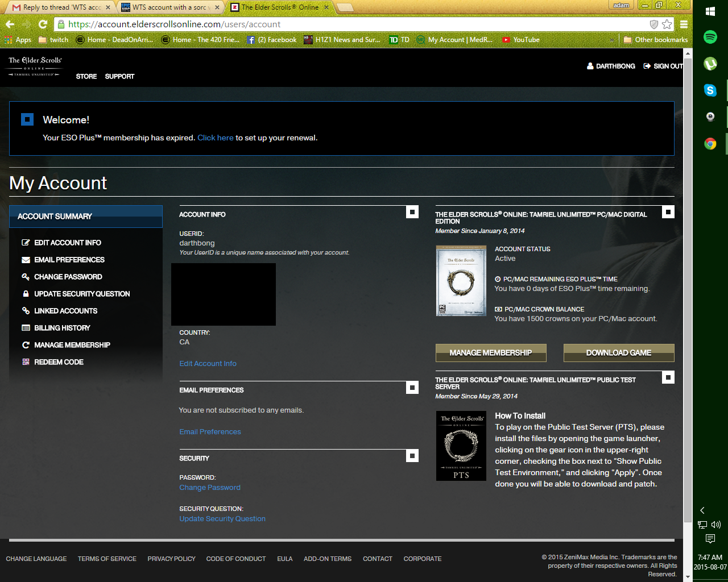Open uTorrent from the taskbar

pos(710,64)
